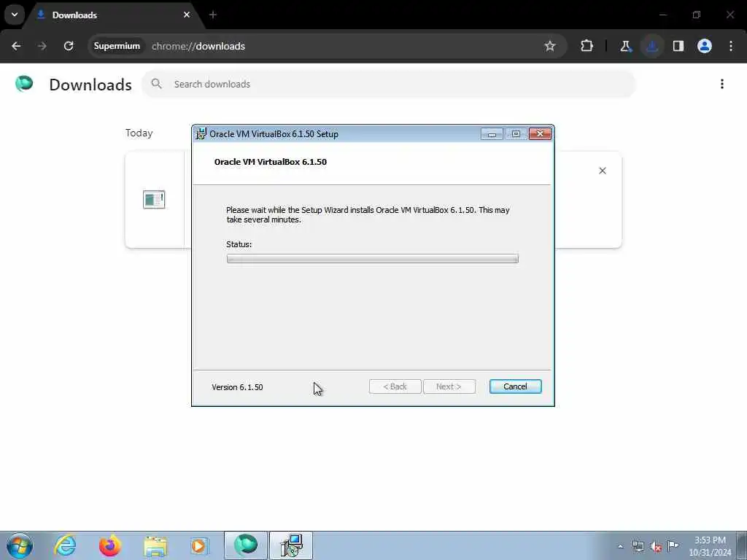The height and width of the screenshot is (560, 747).
Task: Click the Oracle VM VirtualBox 6.1.50 heading
Action: click(271, 162)
